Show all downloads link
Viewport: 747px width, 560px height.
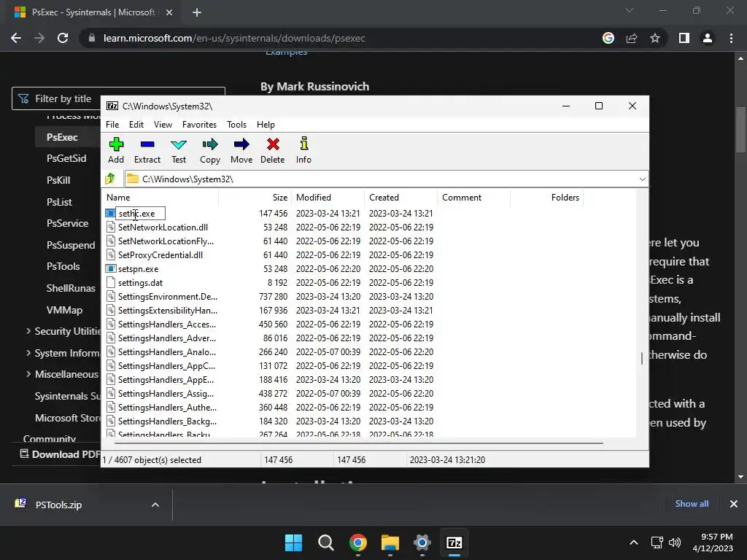click(692, 504)
